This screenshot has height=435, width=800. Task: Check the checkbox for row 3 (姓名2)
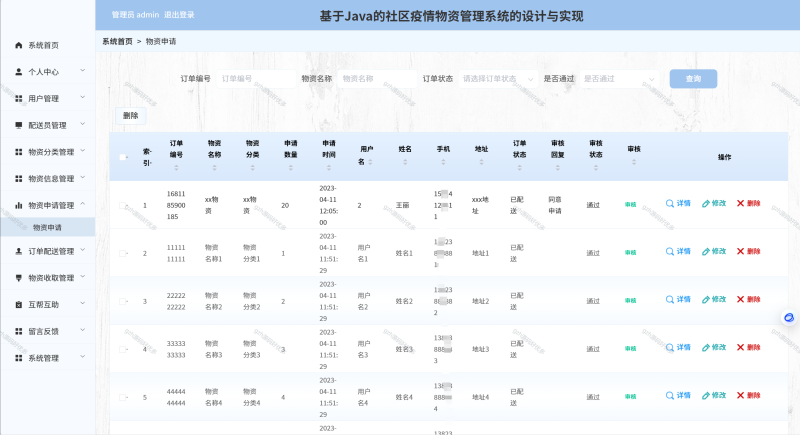pyautogui.click(x=122, y=301)
